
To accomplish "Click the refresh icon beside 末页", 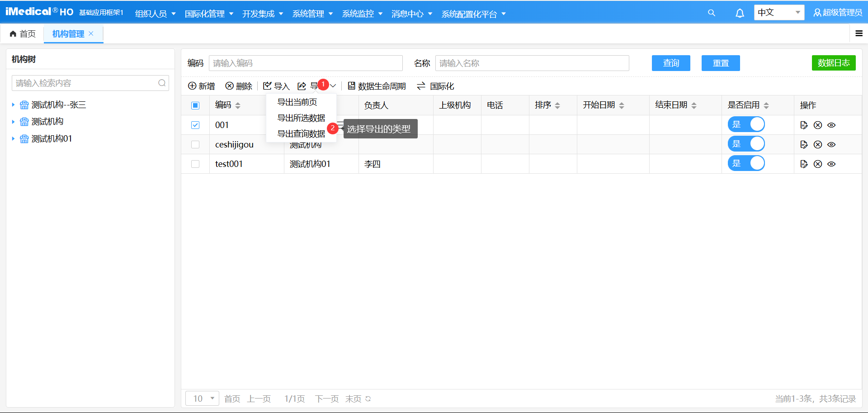I will click(368, 399).
